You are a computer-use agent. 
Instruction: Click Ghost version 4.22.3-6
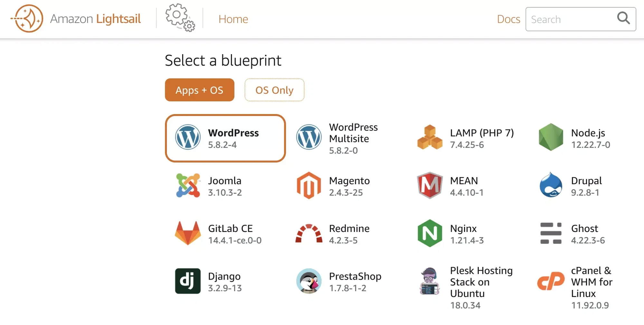pyautogui.click(x=588, y=241)
